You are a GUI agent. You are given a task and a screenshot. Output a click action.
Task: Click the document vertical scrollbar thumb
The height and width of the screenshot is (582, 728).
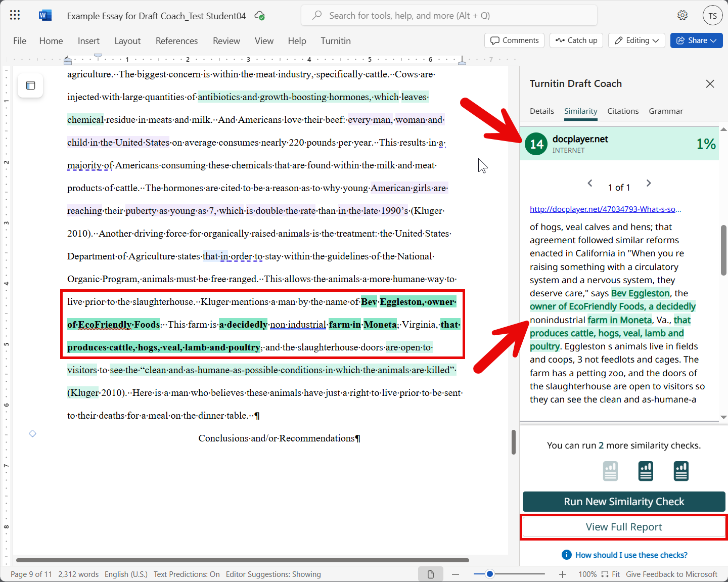tap(514, 442)
